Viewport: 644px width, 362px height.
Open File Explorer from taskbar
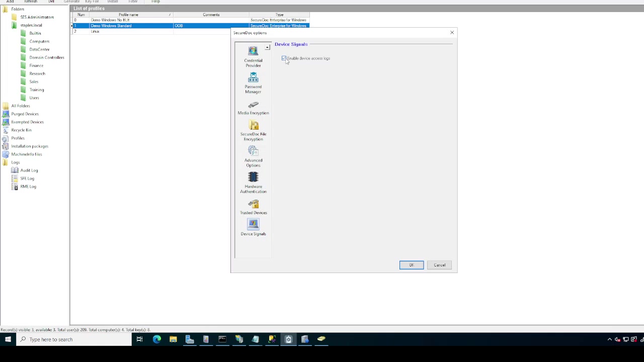tap(173, 339)
